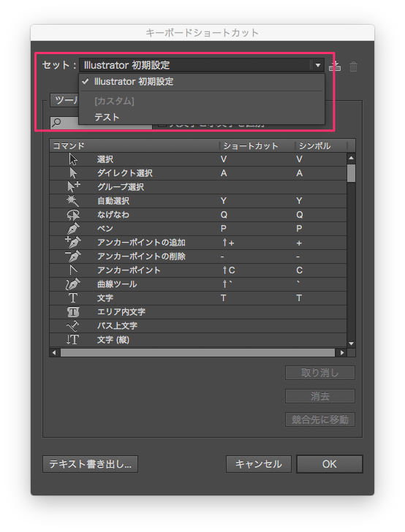
Task: Click the save shortcut set icon
Action: 335,66
